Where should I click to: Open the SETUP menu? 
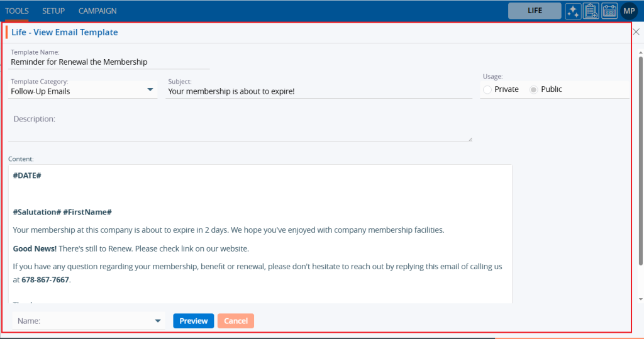[x=53, y=11]
